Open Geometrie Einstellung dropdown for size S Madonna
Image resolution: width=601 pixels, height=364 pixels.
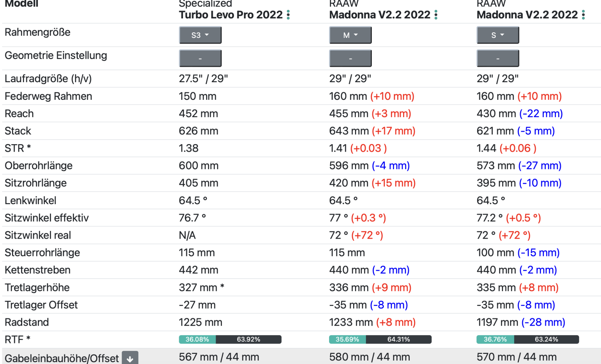pos(498,59)
